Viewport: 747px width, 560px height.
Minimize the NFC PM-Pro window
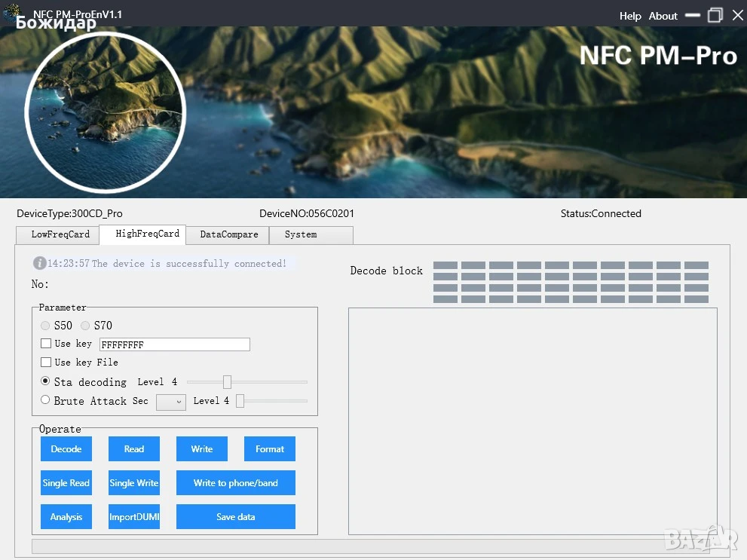coord(692,15)
